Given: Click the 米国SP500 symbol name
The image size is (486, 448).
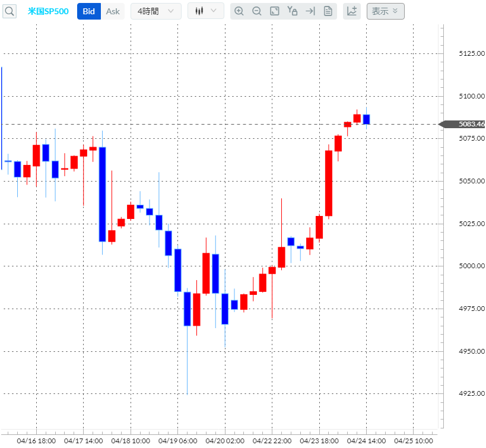Looking at the screenshot, I should (48, 11).
